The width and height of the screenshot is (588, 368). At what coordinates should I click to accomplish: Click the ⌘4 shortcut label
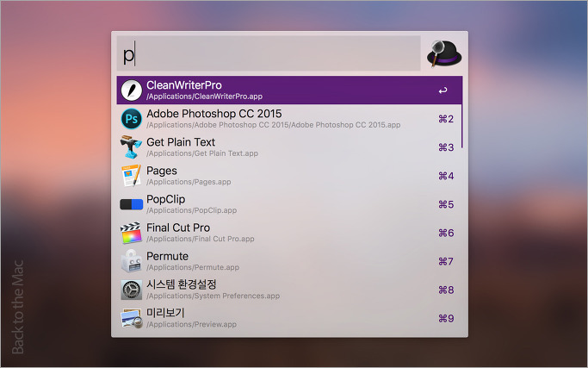click(x=446, y=176)
